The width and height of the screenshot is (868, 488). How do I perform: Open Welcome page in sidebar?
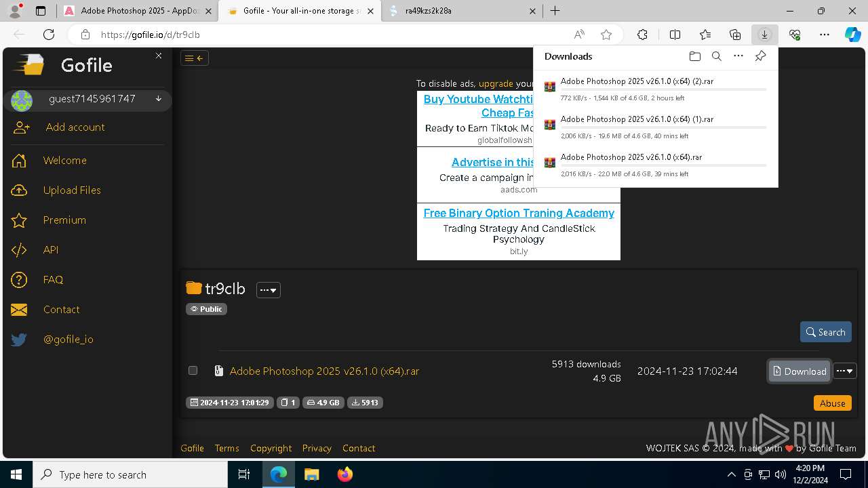[x=65, y=161]
